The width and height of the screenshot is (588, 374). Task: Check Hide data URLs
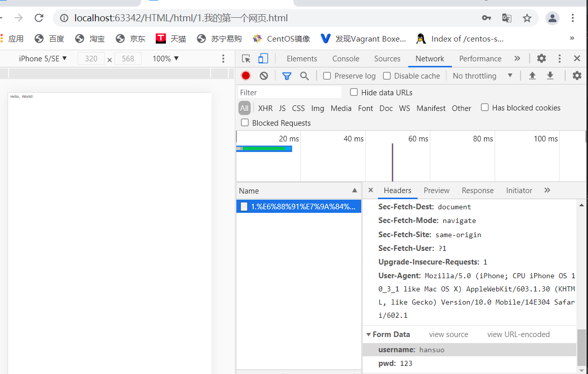[x=354, y=92]
